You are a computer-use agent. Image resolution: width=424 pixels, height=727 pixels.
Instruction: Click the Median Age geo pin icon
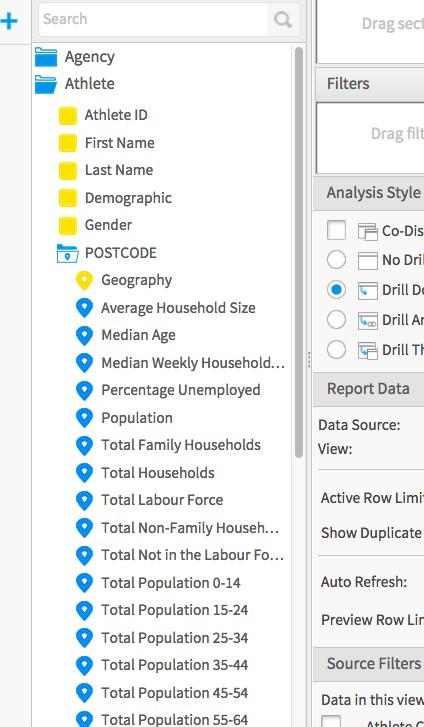pos(84,335)
